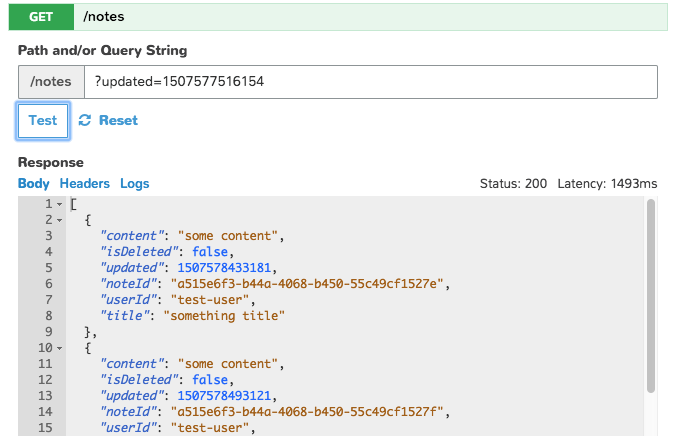Image resolution: width=674 pixels, height=446 pixels.
Task: Click the "something title" string value
Action: click(227, 316)
